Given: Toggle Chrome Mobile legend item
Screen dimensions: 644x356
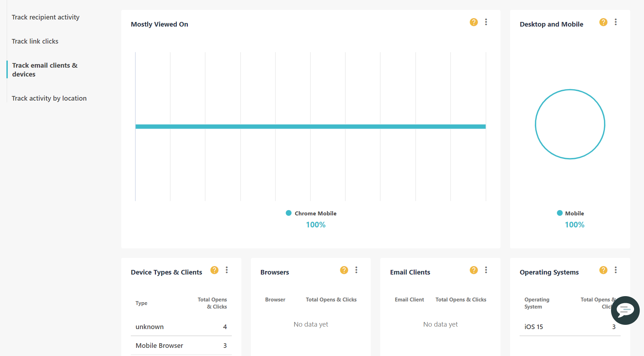Looking at the screenshot, I should coord(311,213).
